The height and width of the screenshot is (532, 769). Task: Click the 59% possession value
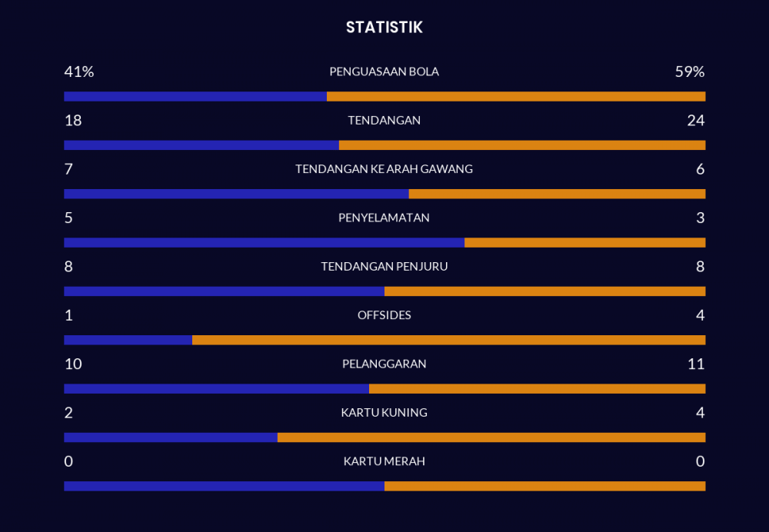click(690, 71)
